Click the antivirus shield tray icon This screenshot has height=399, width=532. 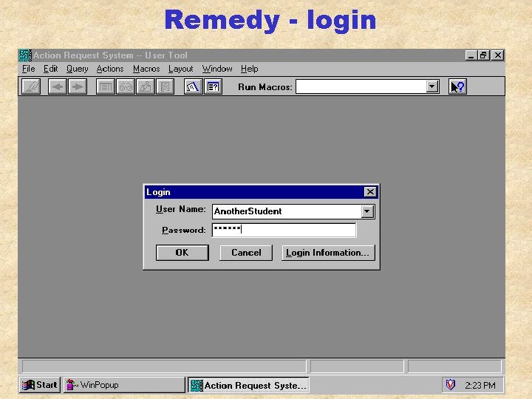451,384
